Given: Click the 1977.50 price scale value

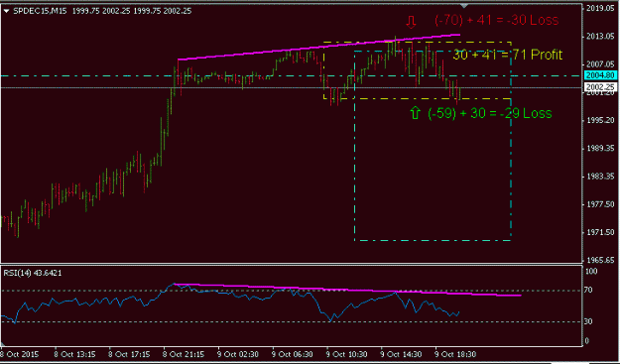Looking at the screenshot, I should [600, 204].
